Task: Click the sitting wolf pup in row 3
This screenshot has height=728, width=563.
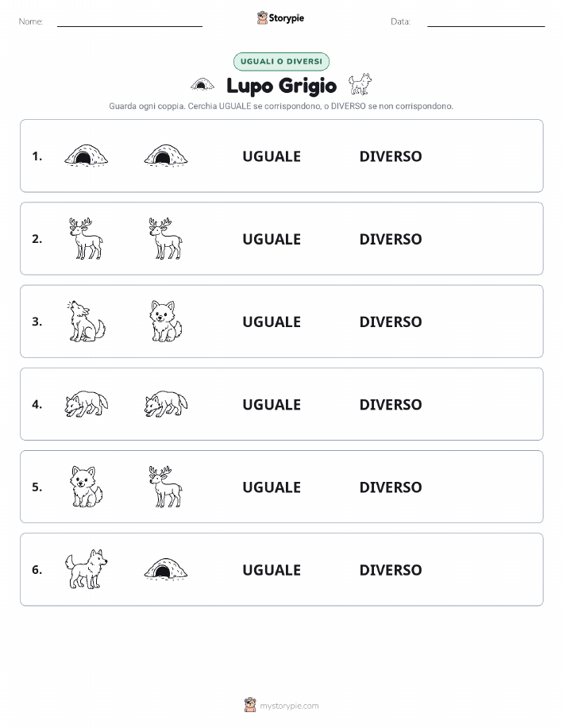Action: [166, 321]
